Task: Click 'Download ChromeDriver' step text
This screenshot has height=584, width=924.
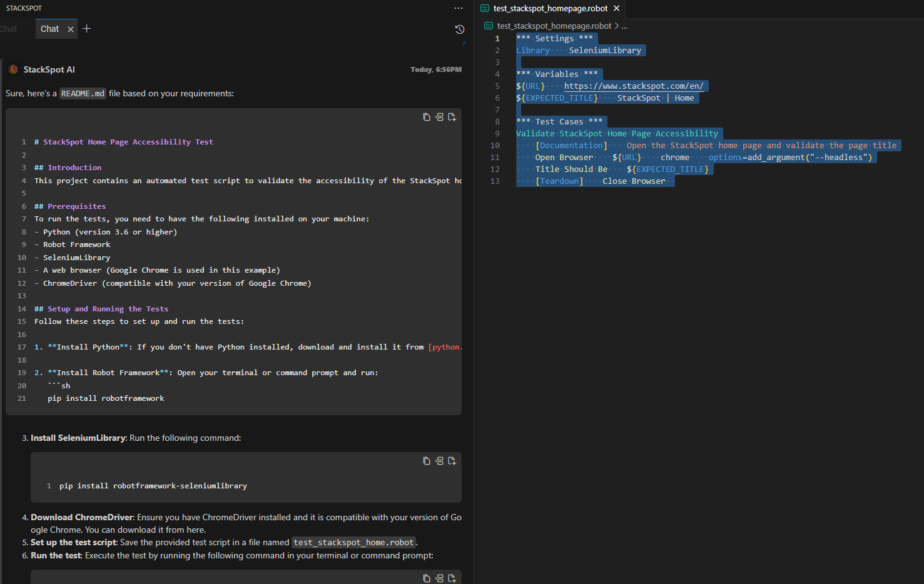Action: tap(82, 518)
